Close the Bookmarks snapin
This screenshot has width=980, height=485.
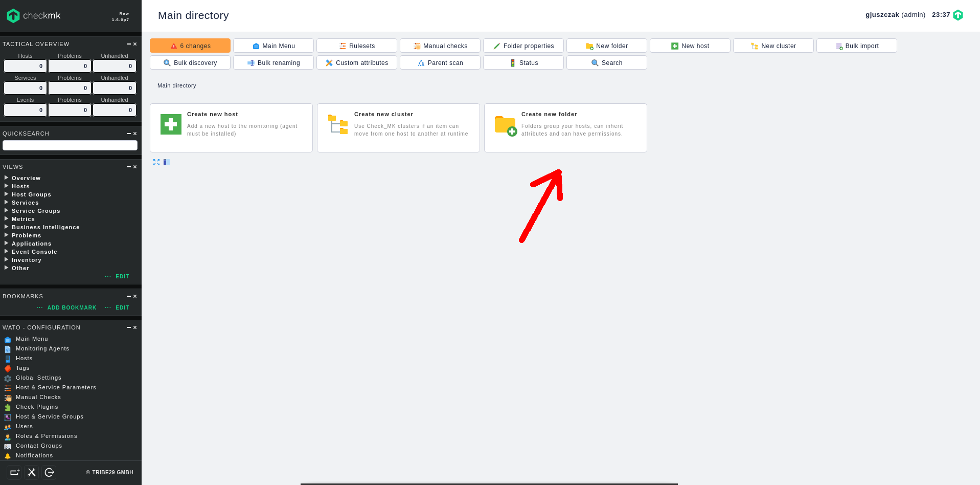[135, 296]
